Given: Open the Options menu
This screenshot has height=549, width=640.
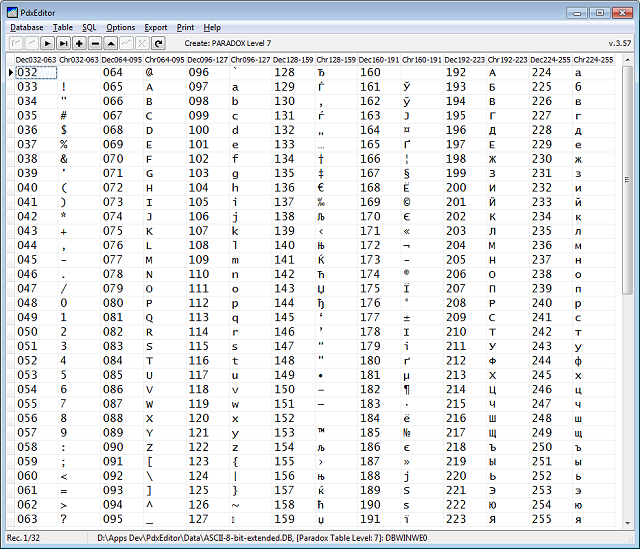Looking at the screenshot, I should pos(121,27).
